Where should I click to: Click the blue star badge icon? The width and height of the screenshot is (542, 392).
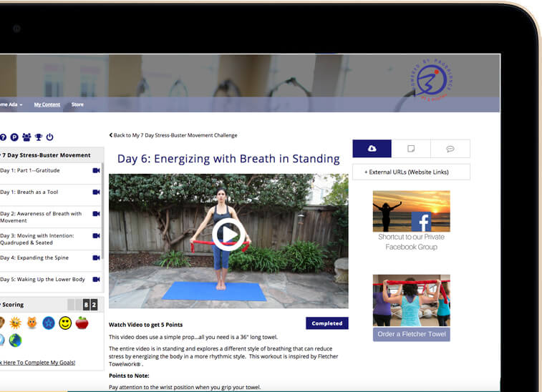pyautogui.click(x=49, y=323)
